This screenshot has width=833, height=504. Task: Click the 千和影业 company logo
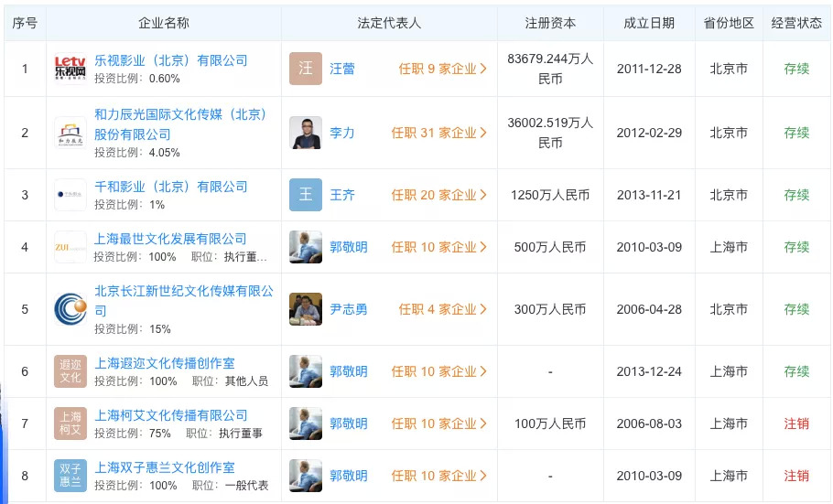tap(70, 195)
